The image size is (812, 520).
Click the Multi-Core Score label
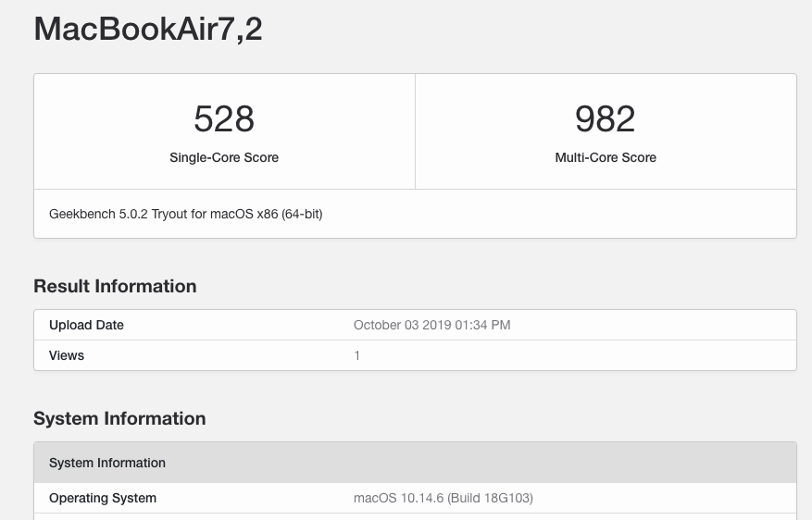(x=606, y=157)
